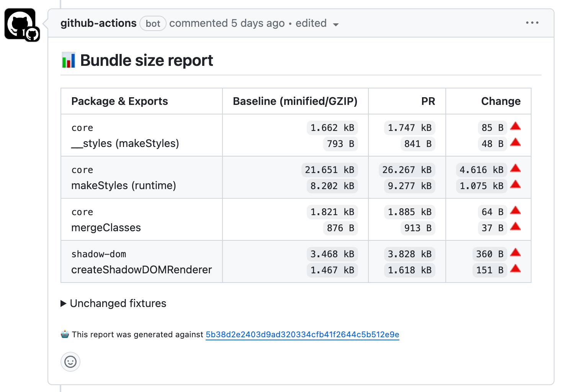Select the createShadowDOMRenderer row label

[141, 270]
